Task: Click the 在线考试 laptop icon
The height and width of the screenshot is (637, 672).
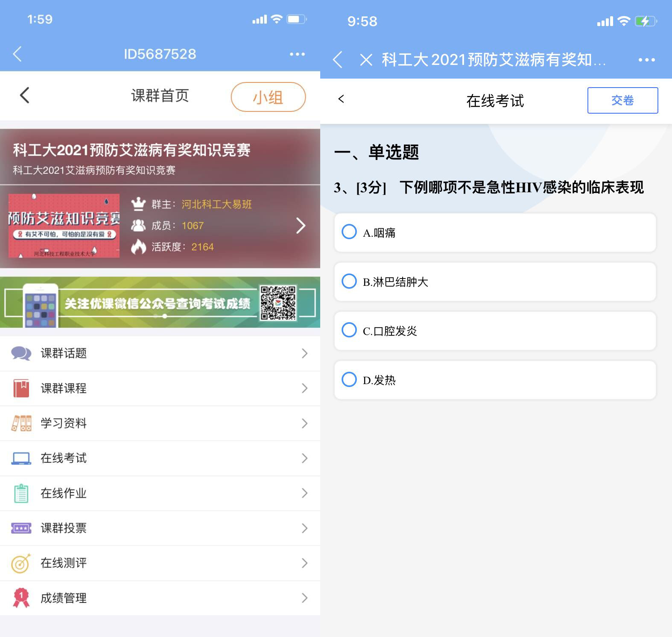Action: coord(21,458)
